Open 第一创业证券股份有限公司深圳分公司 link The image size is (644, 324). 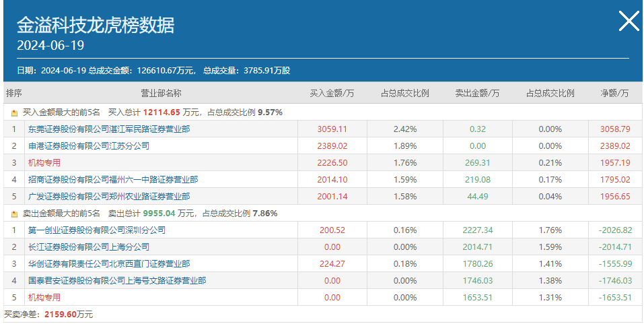(x=96, y=230)
